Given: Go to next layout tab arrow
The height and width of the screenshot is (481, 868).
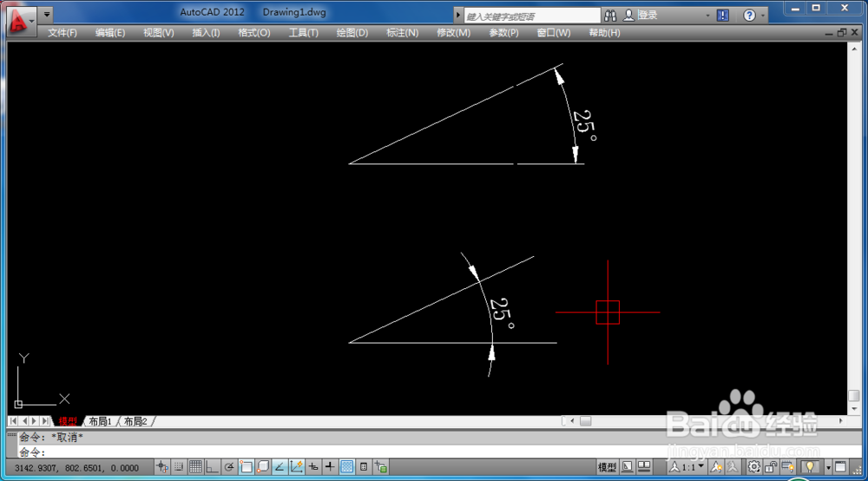Looking at the screenshot, I should click(x=34, y=421).
